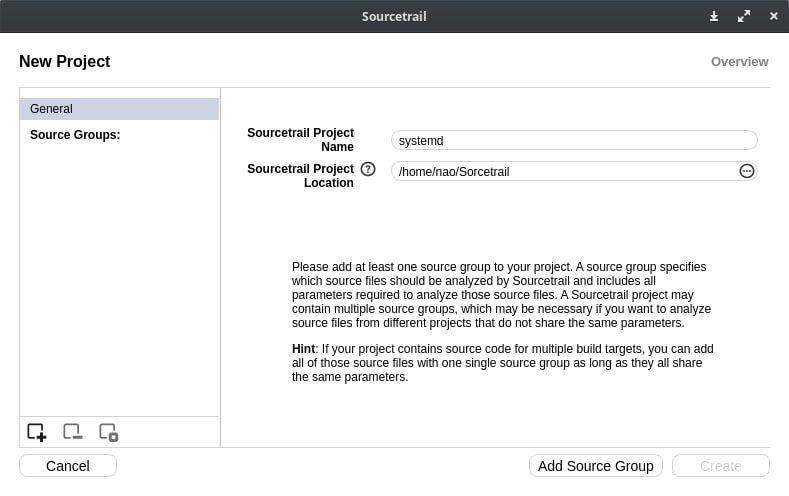Viewport: 789px width, 496px height.
Task: Click the Overview label at top right
Action: point(739,62)
